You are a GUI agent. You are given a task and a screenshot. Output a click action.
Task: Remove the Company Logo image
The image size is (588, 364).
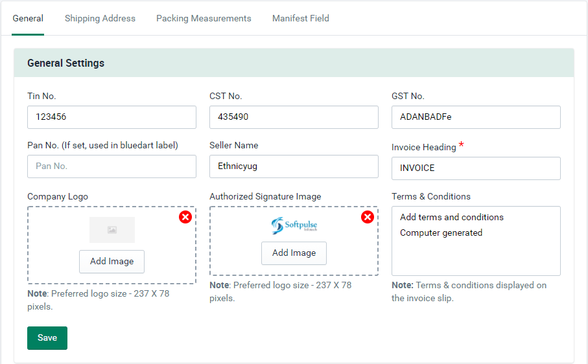pos(185,217)
